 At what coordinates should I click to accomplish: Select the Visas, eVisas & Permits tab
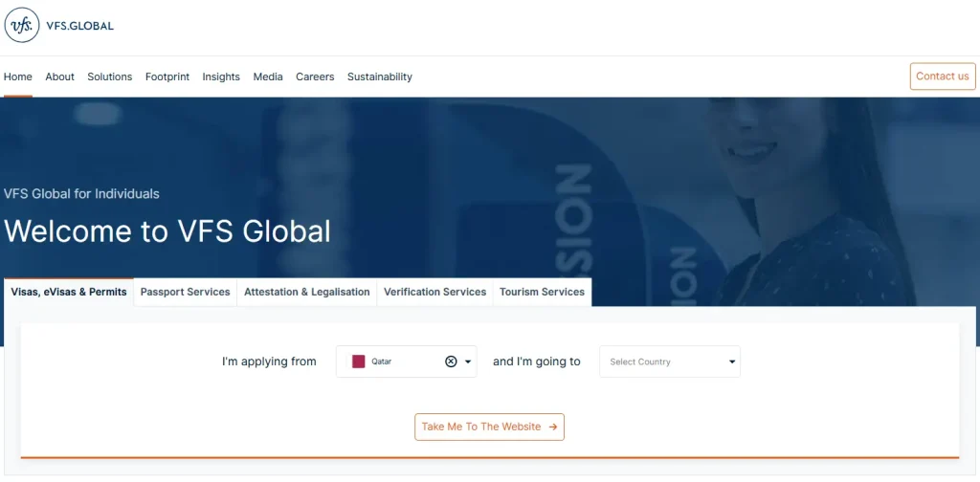click(x=69, y=292)
